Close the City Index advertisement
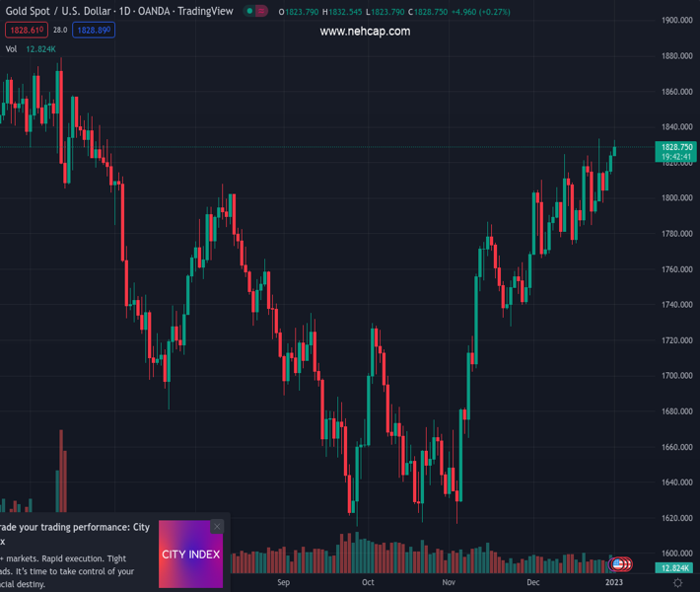This screenshot has height=592, width=700. pyautogui.click(x=217, y=526)
